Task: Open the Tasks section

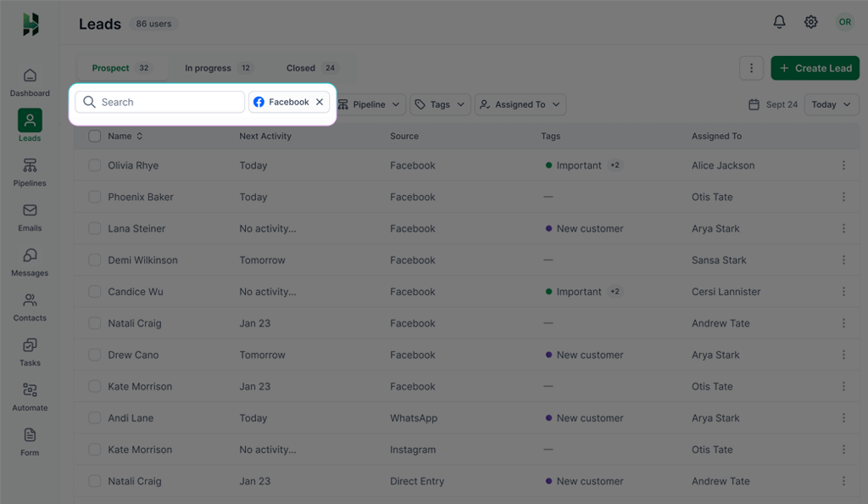Action: 30,350
